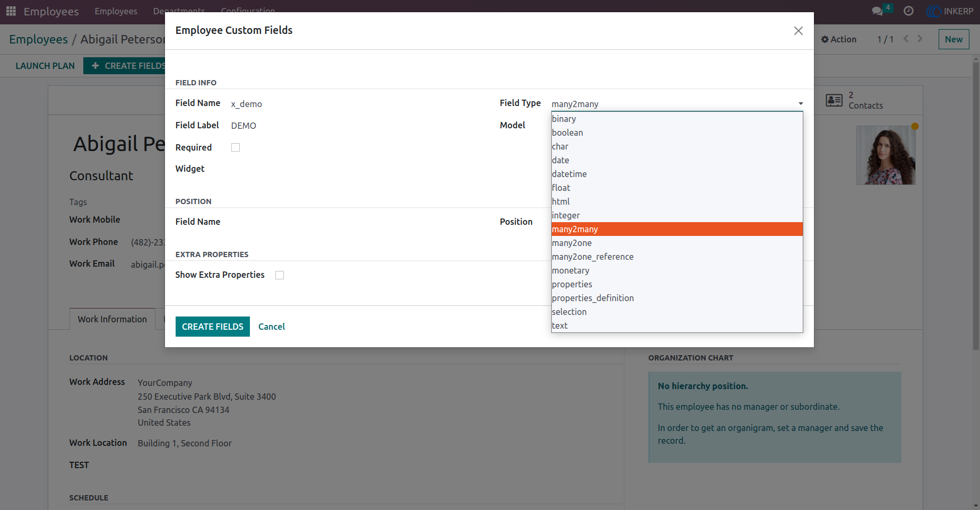Select float field type

pos(677,188)
